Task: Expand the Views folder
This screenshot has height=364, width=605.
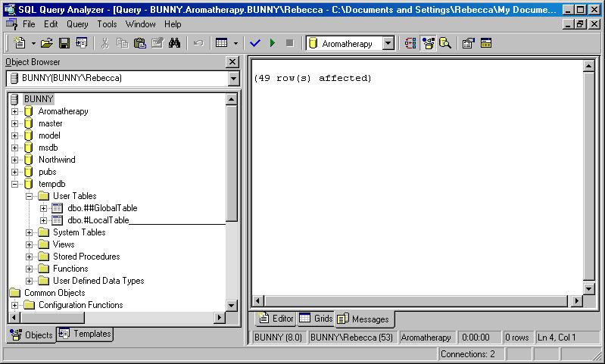Action: coord(29,244)
